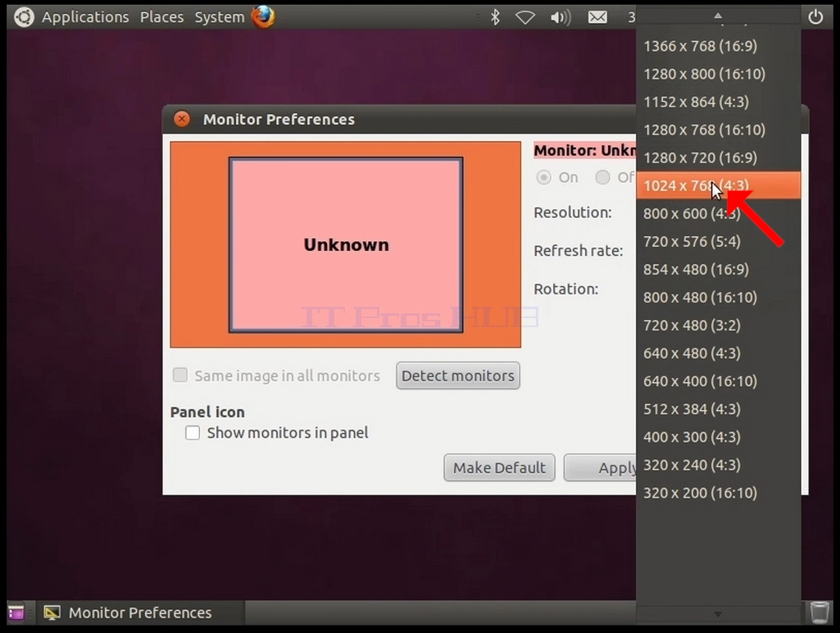Select 320 x 200 (16:10) resolution
The height and width of the screenshot is (633, 840).
pos(719,493)
